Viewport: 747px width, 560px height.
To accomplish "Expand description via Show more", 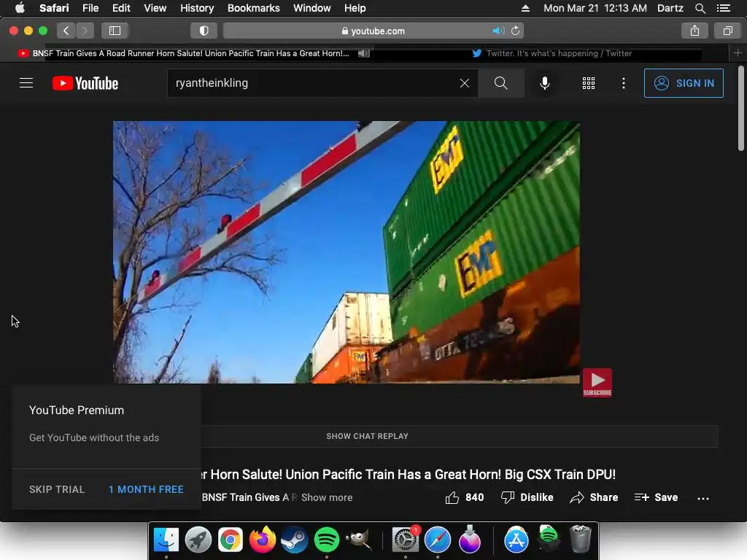I will (x=327, y=497).
